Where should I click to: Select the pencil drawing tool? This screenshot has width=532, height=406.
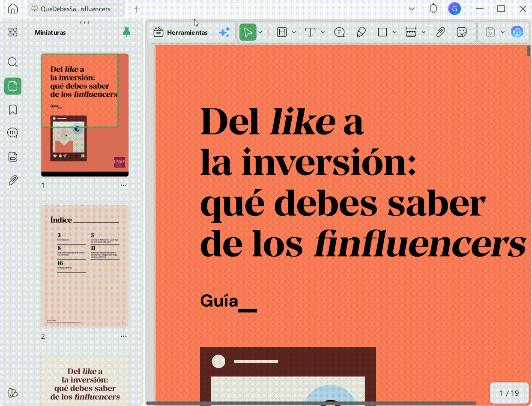coord(361,32)
